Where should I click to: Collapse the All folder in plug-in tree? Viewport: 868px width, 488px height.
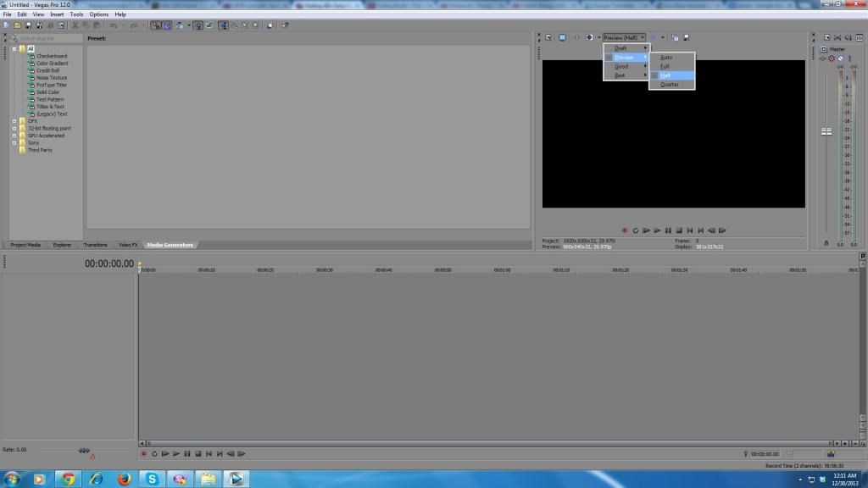(14, 48)
